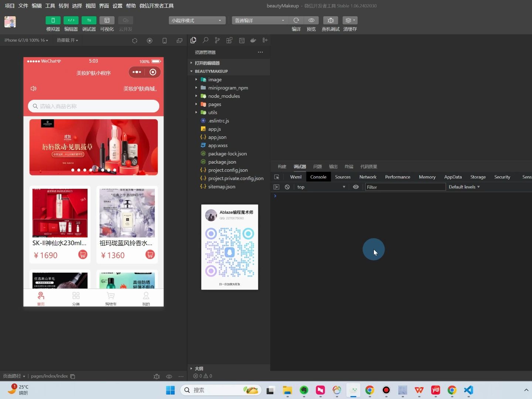Open the compile mode dropdown

260,20
